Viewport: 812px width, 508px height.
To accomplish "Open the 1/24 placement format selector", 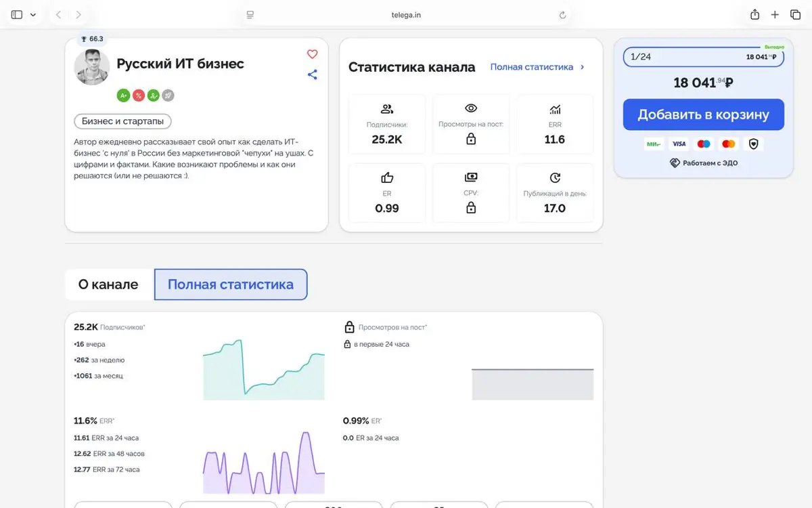I will tap(704, 57).
